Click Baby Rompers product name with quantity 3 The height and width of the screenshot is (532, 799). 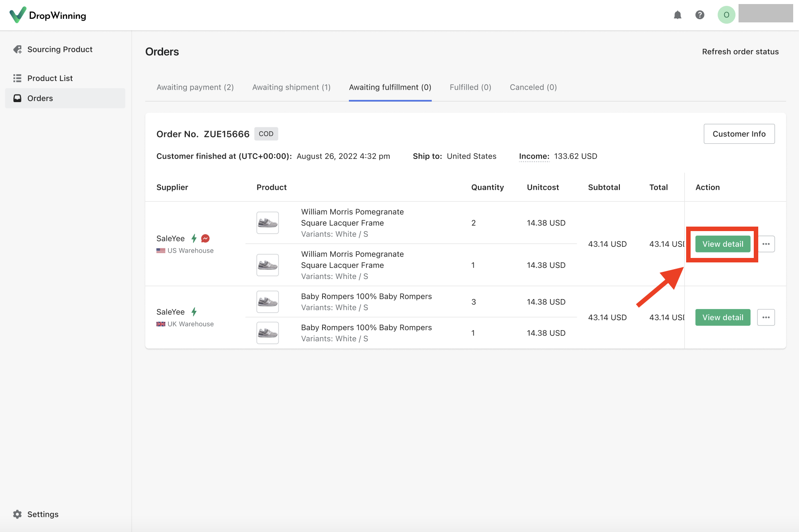pos(366,296)
